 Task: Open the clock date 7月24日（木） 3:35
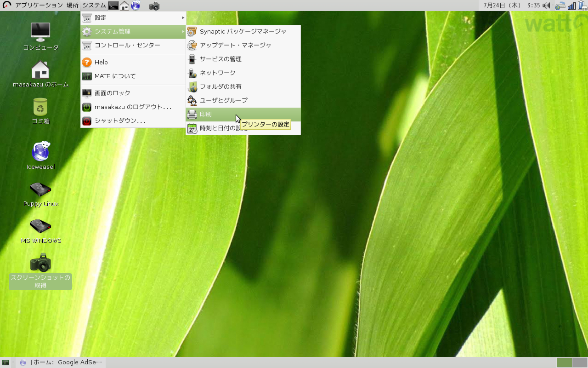tap(511, 6)
